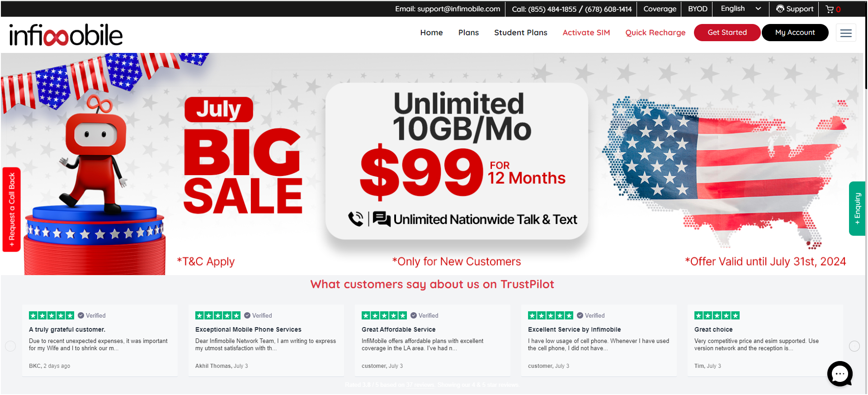Open the live chat bubble icon

(840, 374)
